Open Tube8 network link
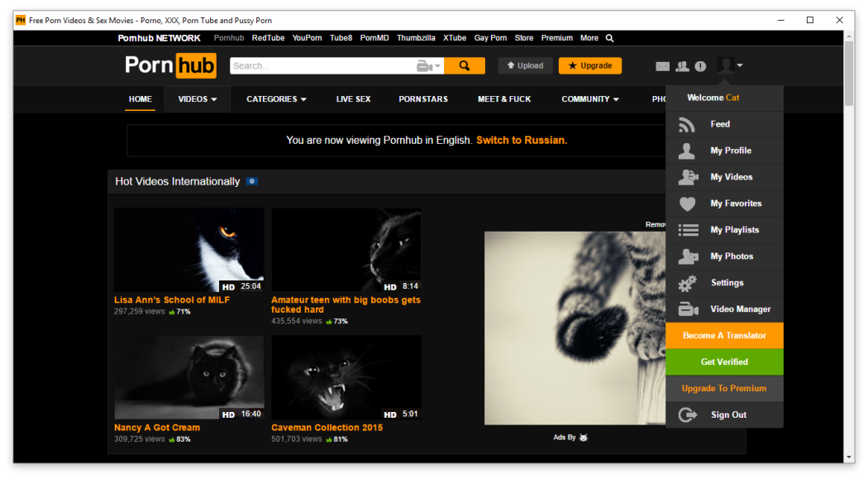Image resolution: width=868 pixels, height=479 pixels. click(x=341, y=38)
